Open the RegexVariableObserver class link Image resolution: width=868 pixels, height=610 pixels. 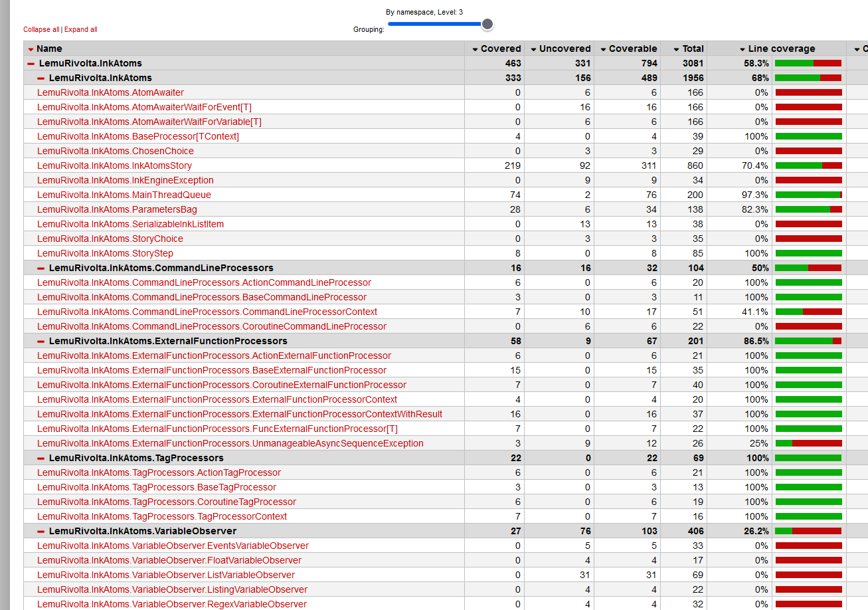pyautogui.click(x=172, y=604)
